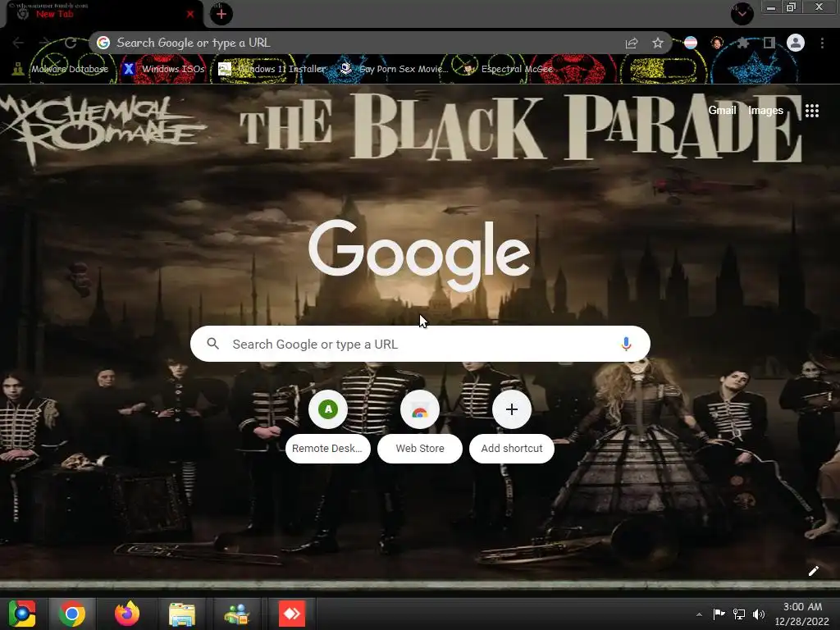Select the New Tab browser tab
This screenshot has height=630, width=840.
(104, 15)
